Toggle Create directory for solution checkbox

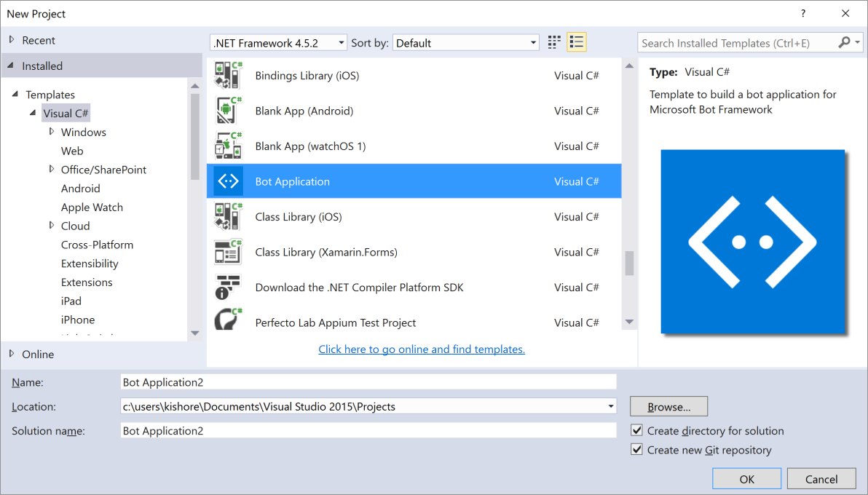(637, 431)
